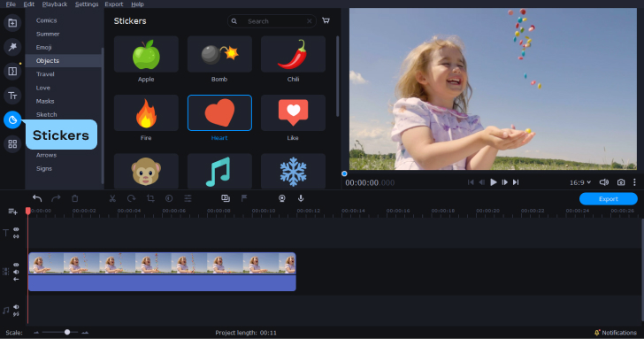The height and width of the screenshot is (339, 644).
Task: Select the Crop tool icon
Action: [150, 198]
